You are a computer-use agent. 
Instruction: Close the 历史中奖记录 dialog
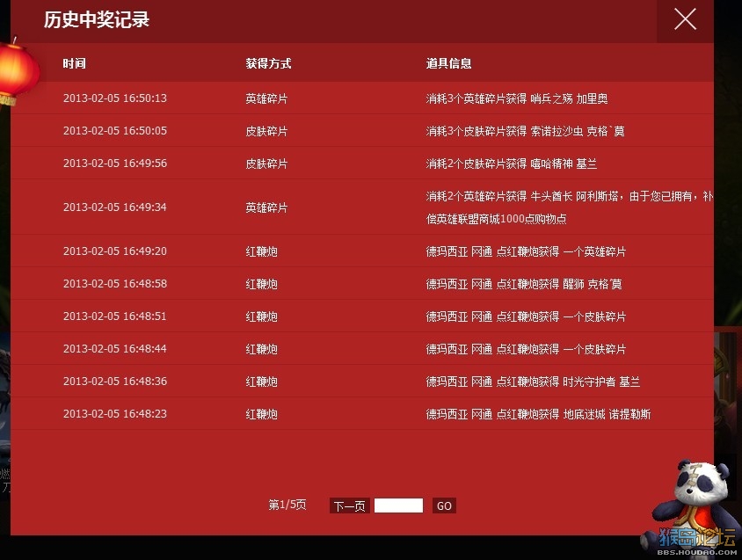(685, 19)
